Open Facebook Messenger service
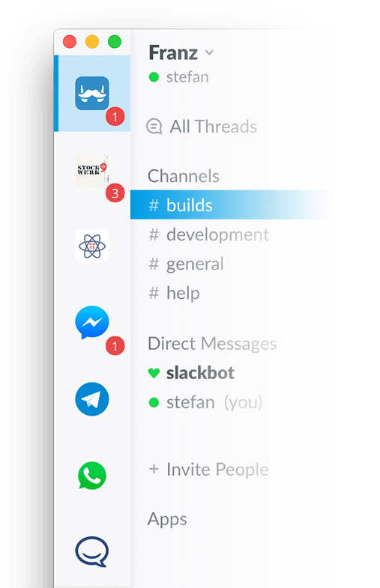This screenshot has width=380, height=588. [x=92, y=323]
